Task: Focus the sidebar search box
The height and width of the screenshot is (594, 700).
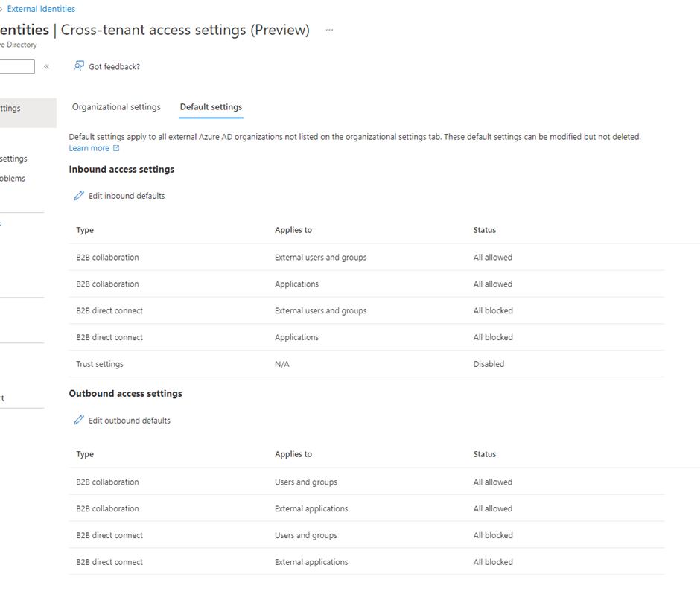Action: [x=16, y=66]
